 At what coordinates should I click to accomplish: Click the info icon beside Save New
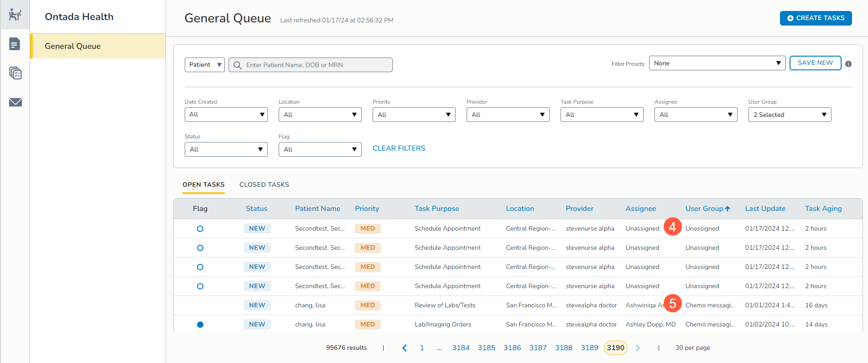click(x=848, y=64)
